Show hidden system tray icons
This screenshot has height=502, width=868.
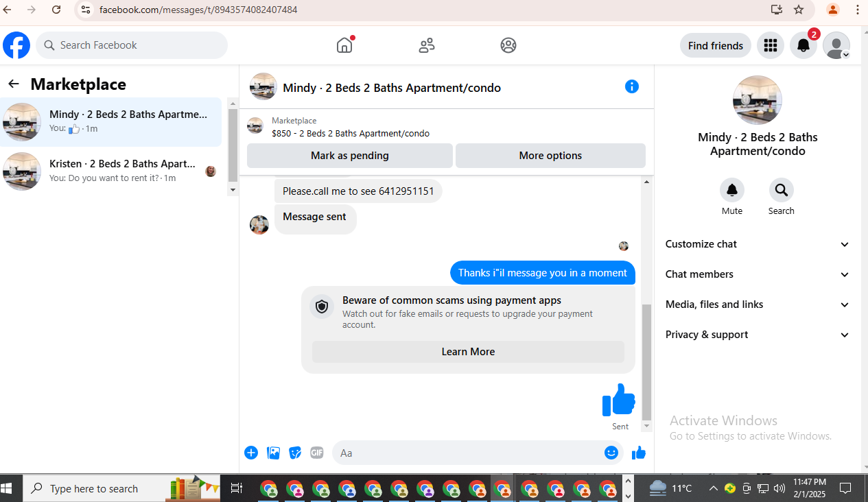click(714, 488)
